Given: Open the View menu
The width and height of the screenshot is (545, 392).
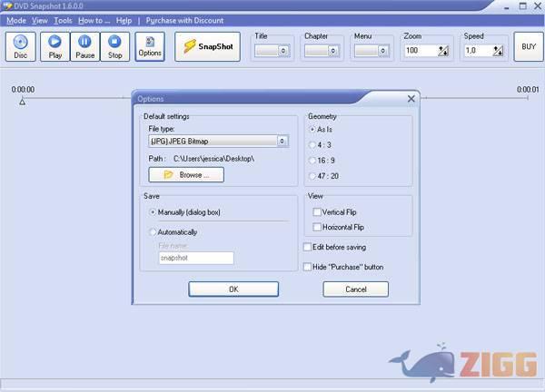Looking at the screenshot, I should coord(40,21).
